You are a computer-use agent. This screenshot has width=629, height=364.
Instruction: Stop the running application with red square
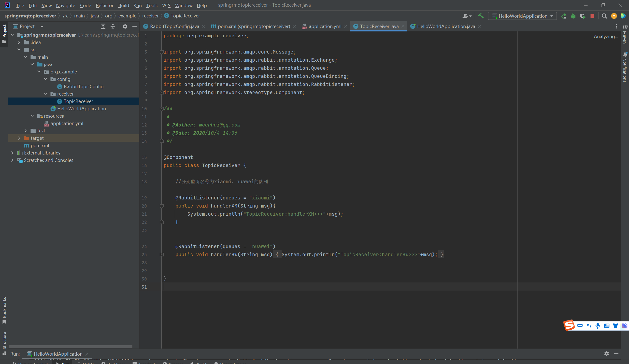click(x=592, y=16)
